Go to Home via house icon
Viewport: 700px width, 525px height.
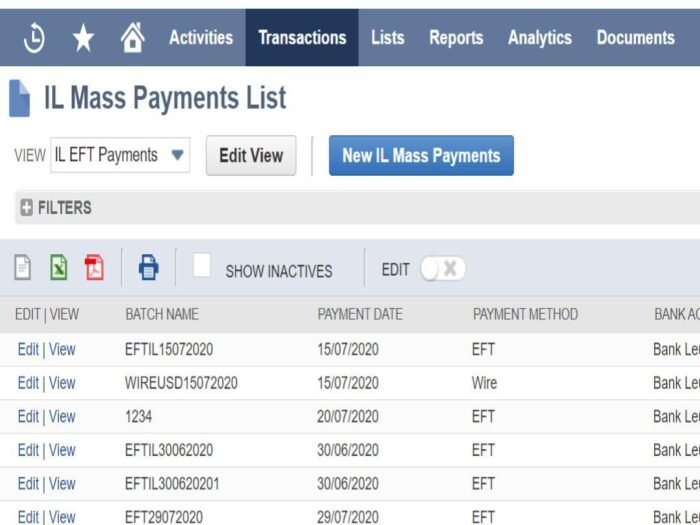point(133,38)
